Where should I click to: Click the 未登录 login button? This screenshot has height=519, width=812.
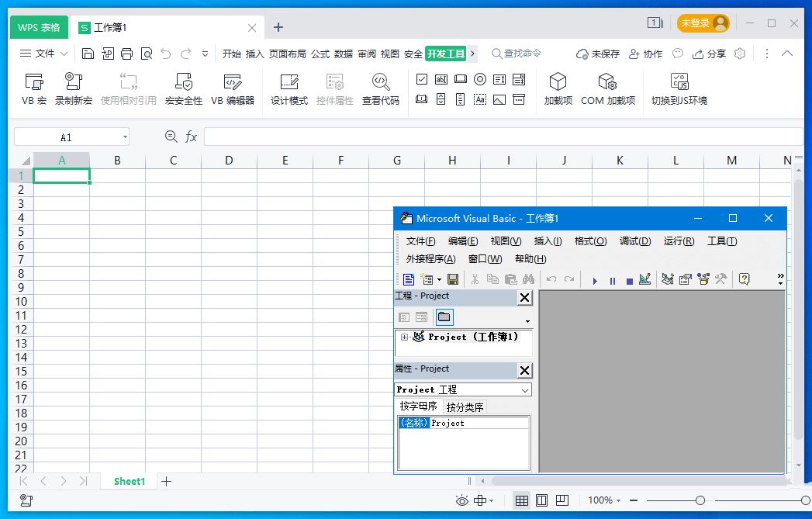(703, 23)
